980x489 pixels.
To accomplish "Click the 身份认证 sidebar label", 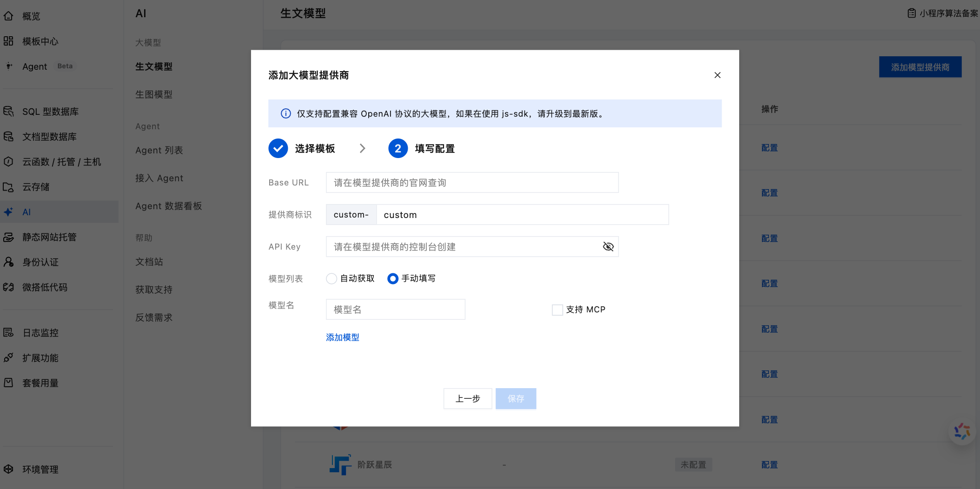I will click(x=40, y=262).
